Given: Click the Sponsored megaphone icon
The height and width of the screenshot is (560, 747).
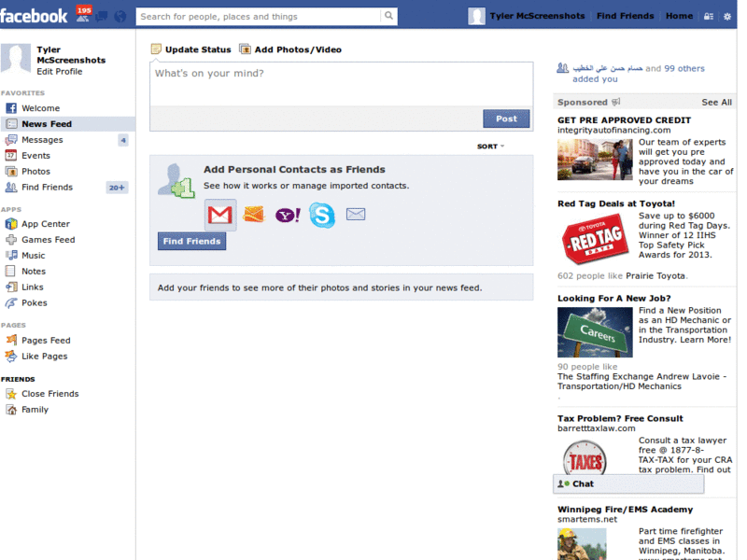Looking at the screenshot, I should click(616, 102).
